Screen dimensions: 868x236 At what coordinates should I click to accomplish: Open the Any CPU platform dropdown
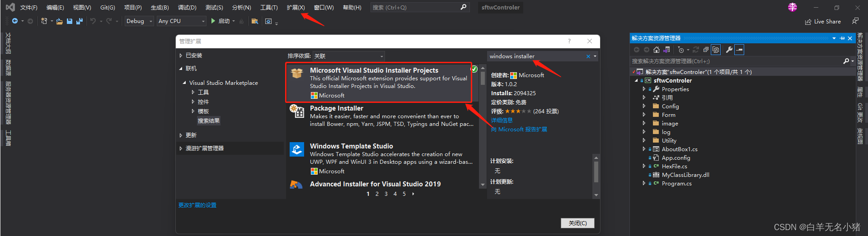tap(181, 21)
